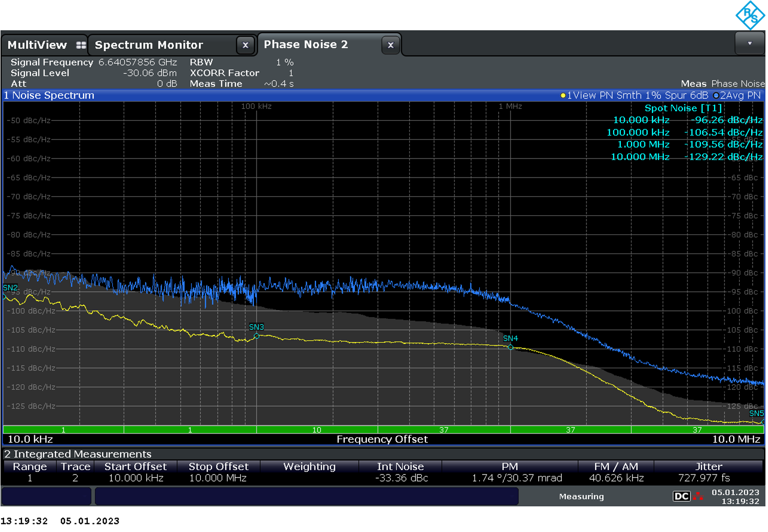The width and height of the screenshot is (768, 532).
Task: Click the 2Avg PN trace label
Action: (x=740, y=95)
